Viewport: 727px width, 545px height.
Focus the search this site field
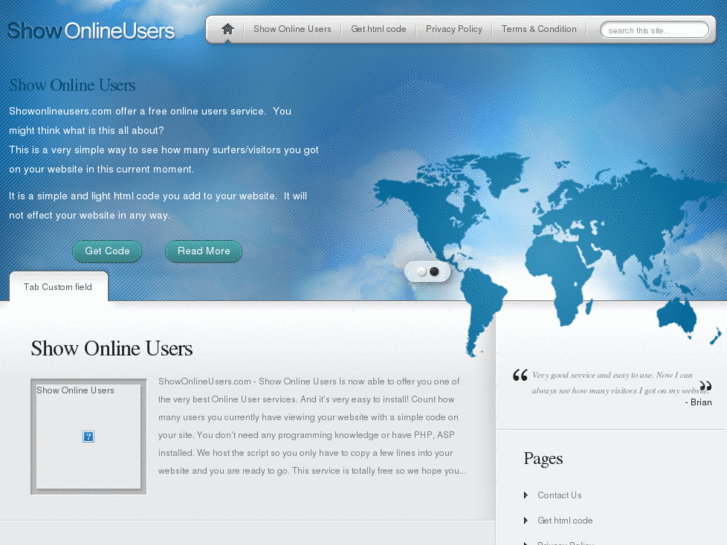654,30
